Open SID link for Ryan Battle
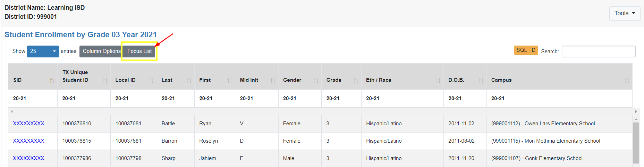 click(28, 124)
